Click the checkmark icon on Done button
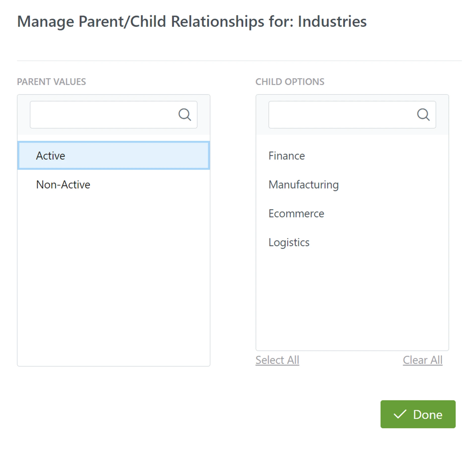 click(400, 414)
